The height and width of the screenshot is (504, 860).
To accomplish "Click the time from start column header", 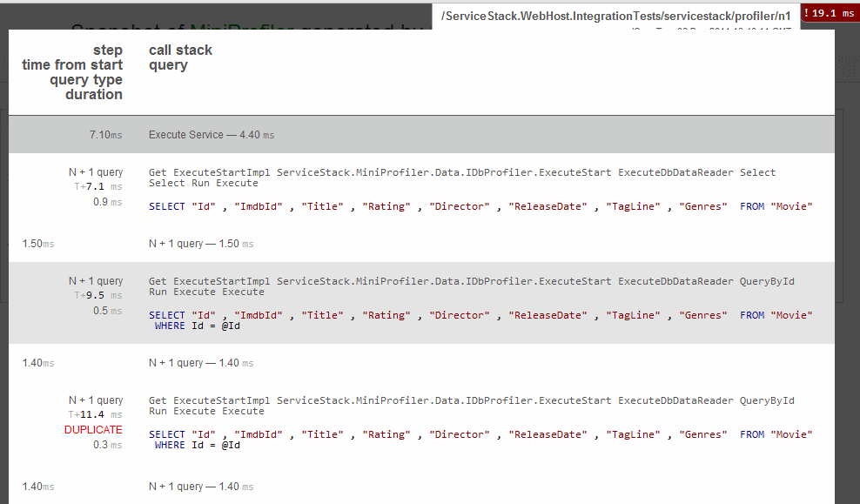I will tap(72, 64).
